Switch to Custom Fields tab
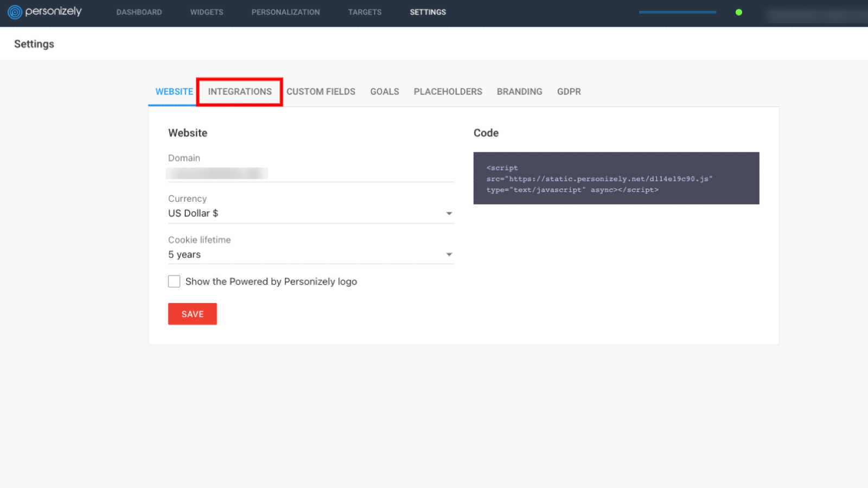Screen dimensions: 868x488 tap(321, 92)
